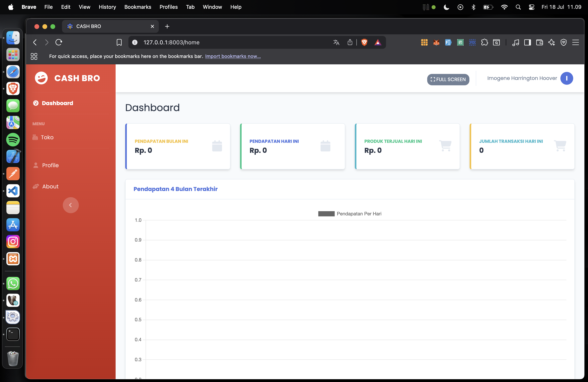Click the bookmark this page icon
The image size is (588, 382).
pyautogui.click(x=119, y=42)
